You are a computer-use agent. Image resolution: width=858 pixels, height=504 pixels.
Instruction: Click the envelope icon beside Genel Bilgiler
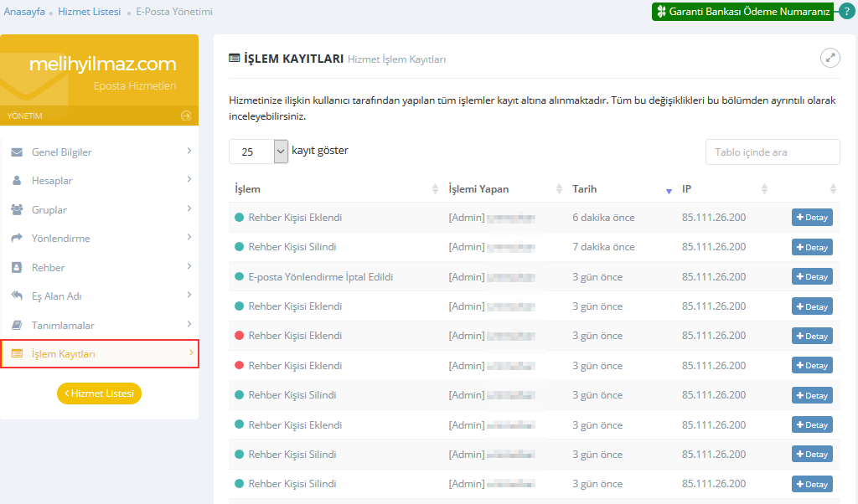17,152
